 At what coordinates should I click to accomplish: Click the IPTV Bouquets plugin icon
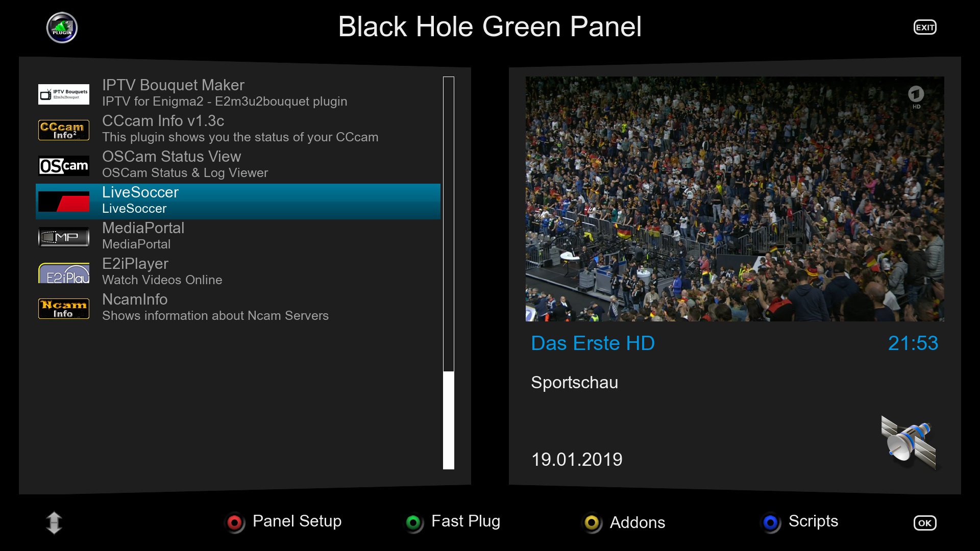pos(64,94)
